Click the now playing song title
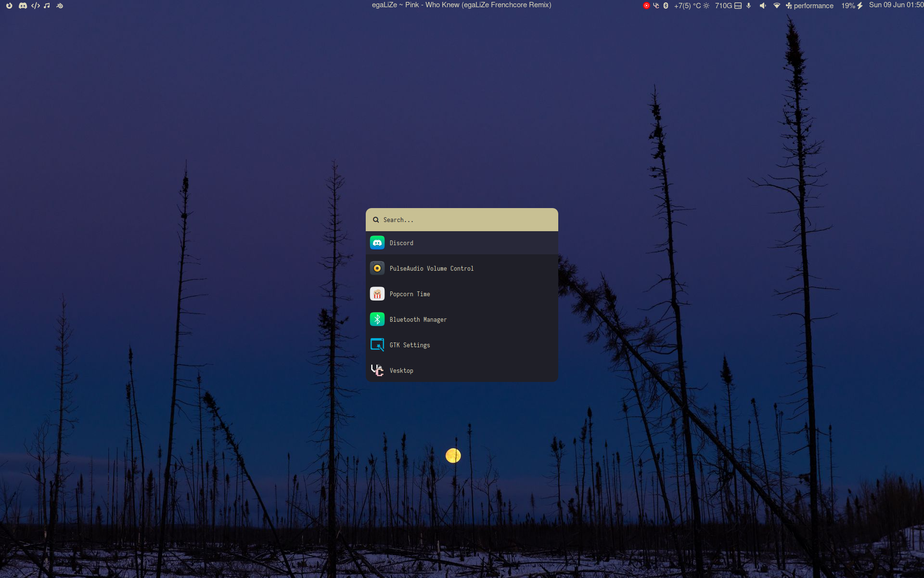 pos(462,5)
